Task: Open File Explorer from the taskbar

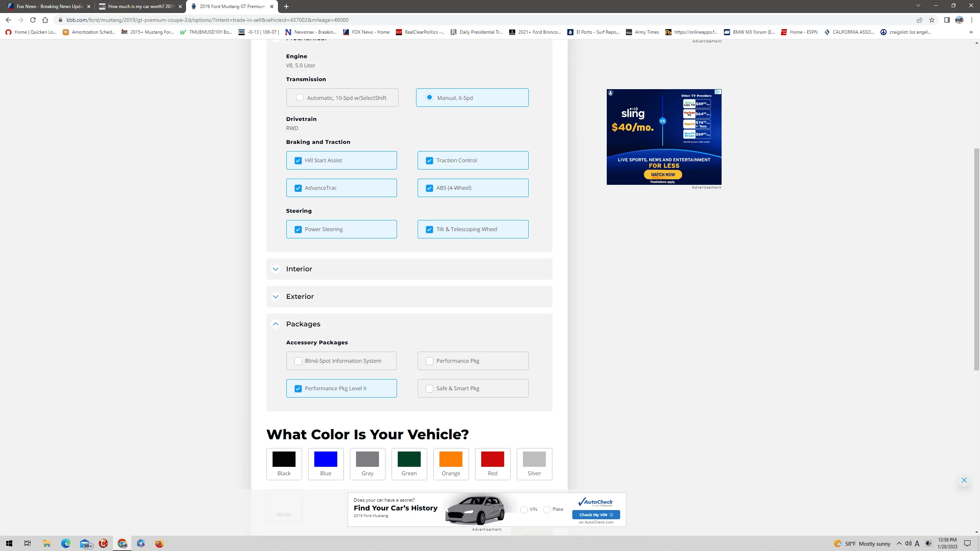Action: click(x=47, y=543)
